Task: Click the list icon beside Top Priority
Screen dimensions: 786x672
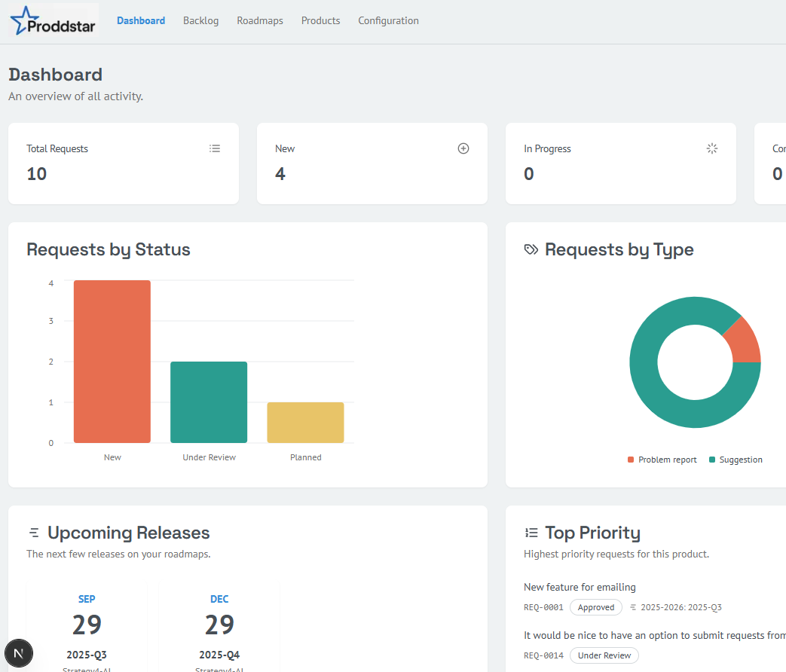Action: tap(531, 533)
